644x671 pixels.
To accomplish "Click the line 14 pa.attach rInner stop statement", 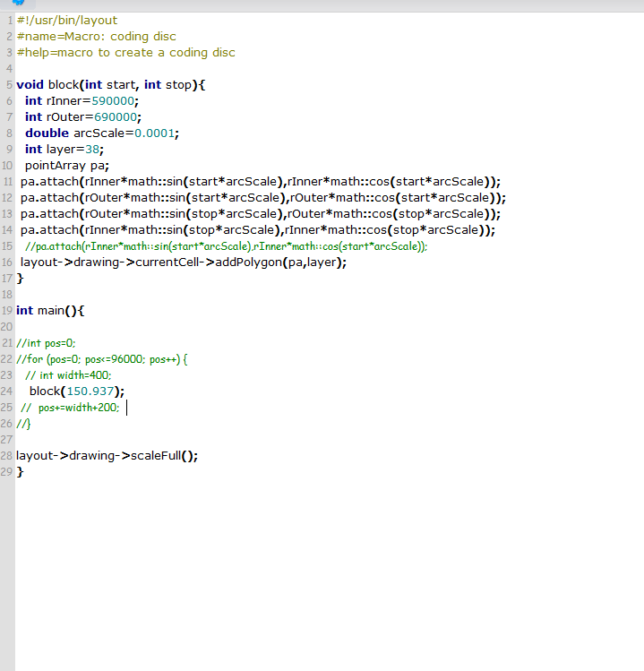I will (x=258, y=230).
